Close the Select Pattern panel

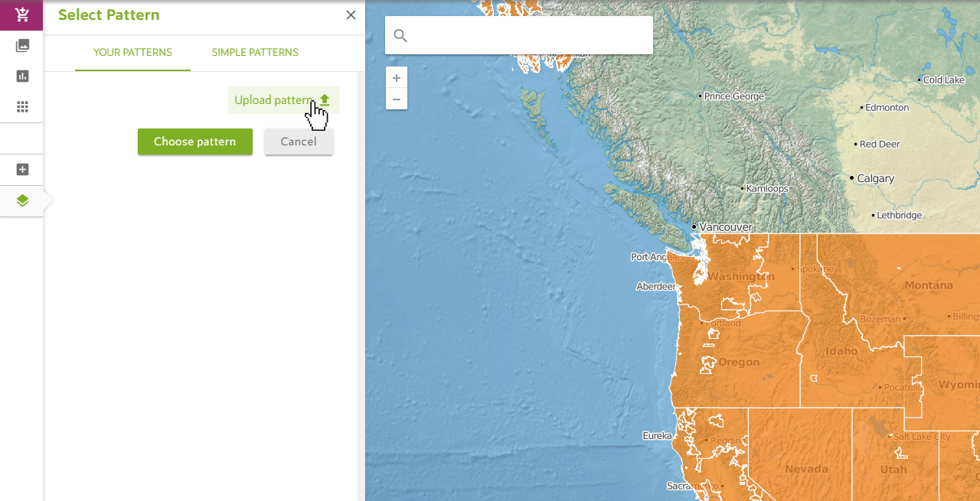point(351,15)
